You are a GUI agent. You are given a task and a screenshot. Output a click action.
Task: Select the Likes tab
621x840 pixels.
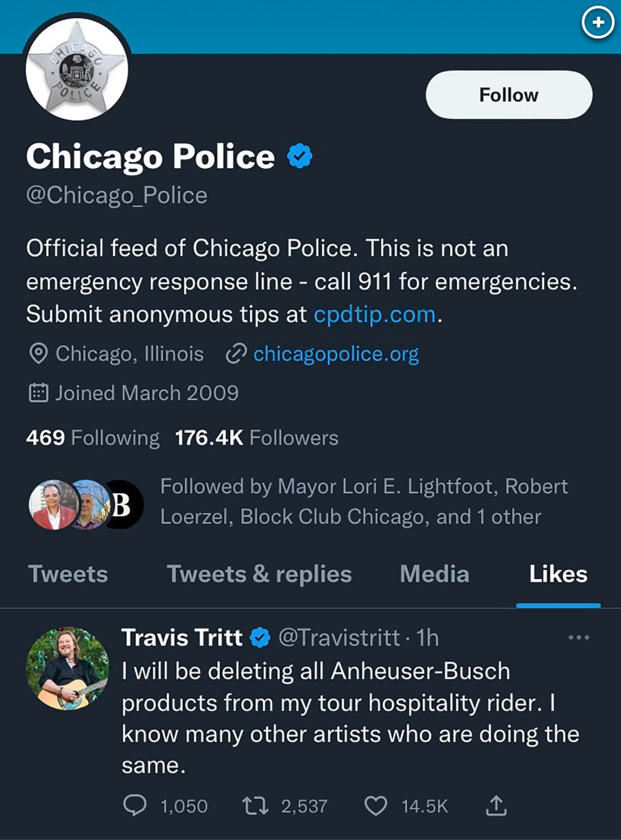[x=558, y=574]
